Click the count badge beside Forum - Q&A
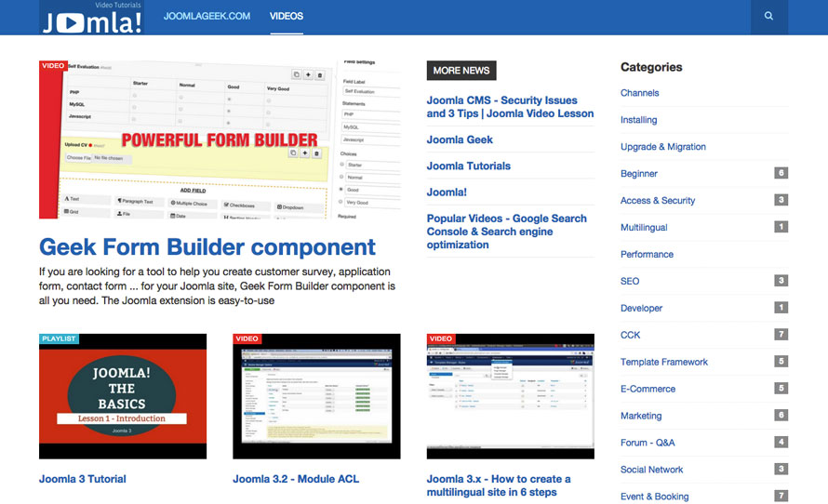 (x=781, y=443)
